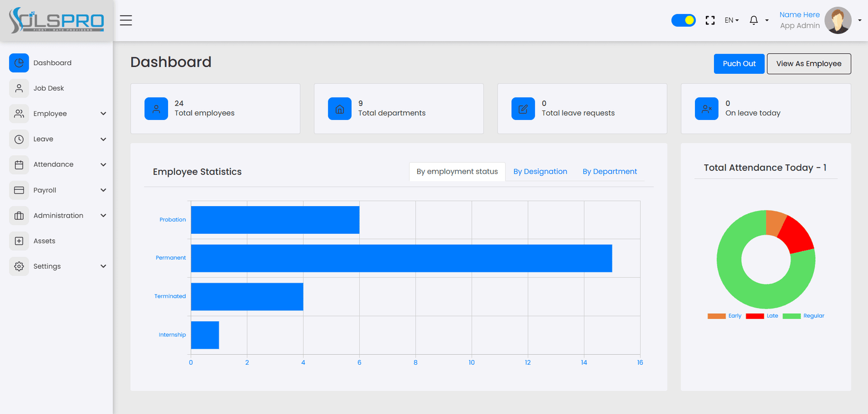868x414 pixels.
Task: Switch to the By Designation tab
Action: pos(540,171)
